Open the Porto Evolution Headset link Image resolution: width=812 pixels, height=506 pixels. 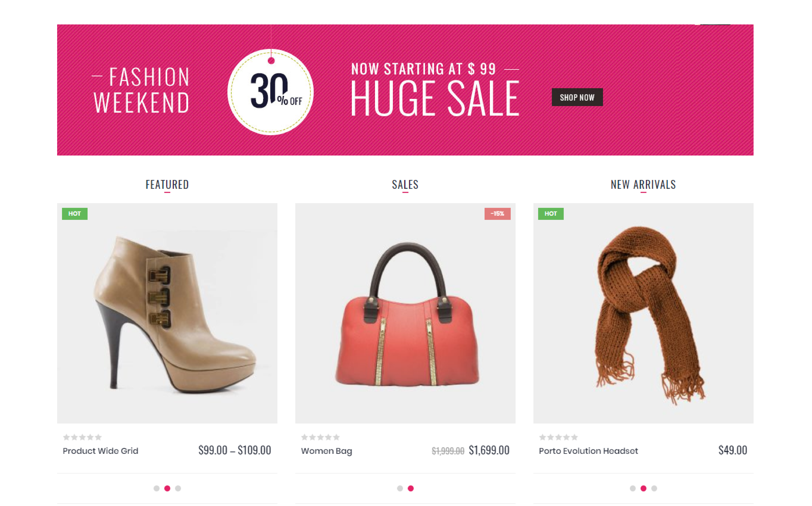pyautogui.click(x=588, y=451)
